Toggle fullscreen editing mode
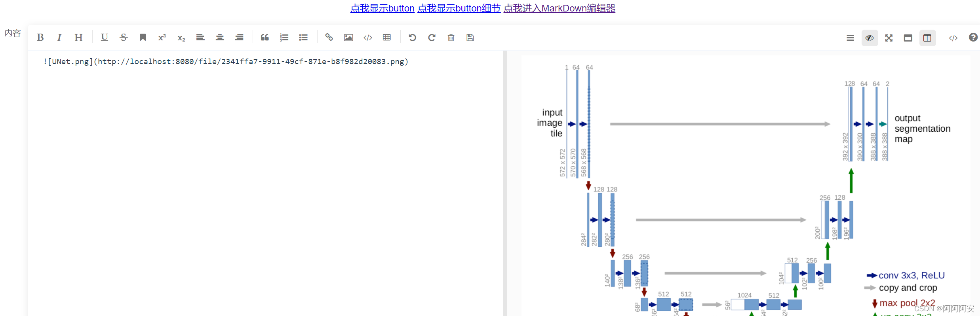This screenshot has height=316, width=980. click(x=889, y=38)
